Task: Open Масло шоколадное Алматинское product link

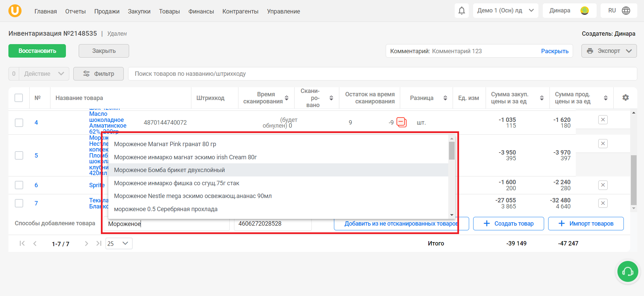Action: (108, 123)
